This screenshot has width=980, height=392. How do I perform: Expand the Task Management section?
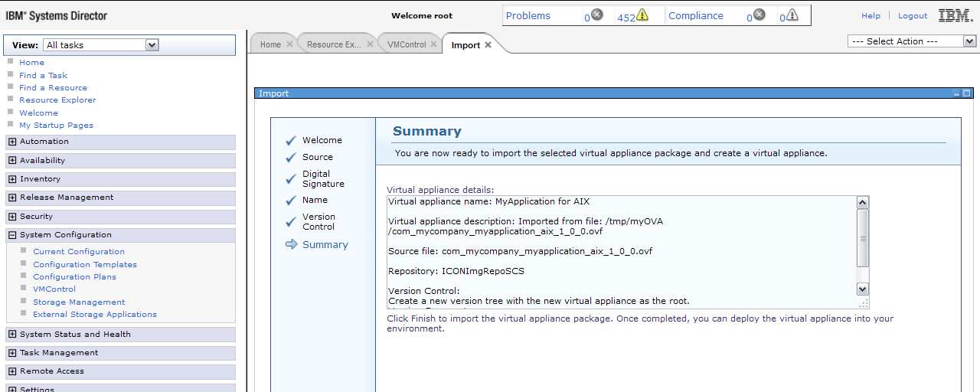tap(12, 353)
